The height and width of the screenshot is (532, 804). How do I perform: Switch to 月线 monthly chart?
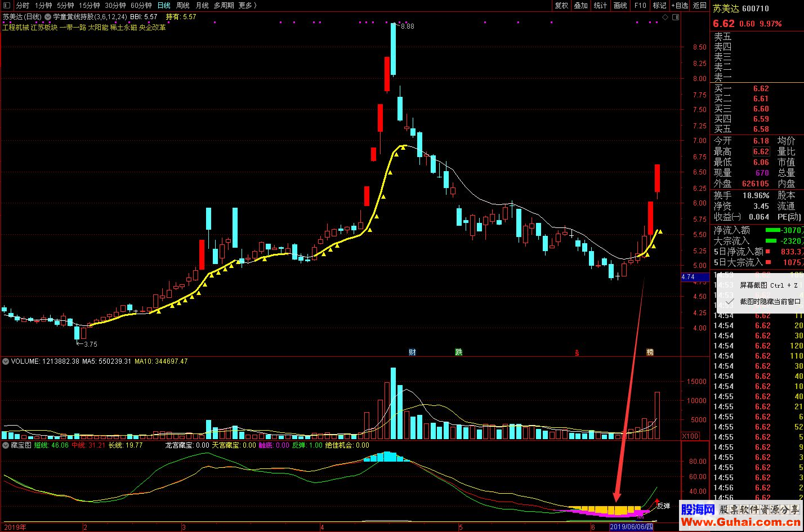point(202,5)
